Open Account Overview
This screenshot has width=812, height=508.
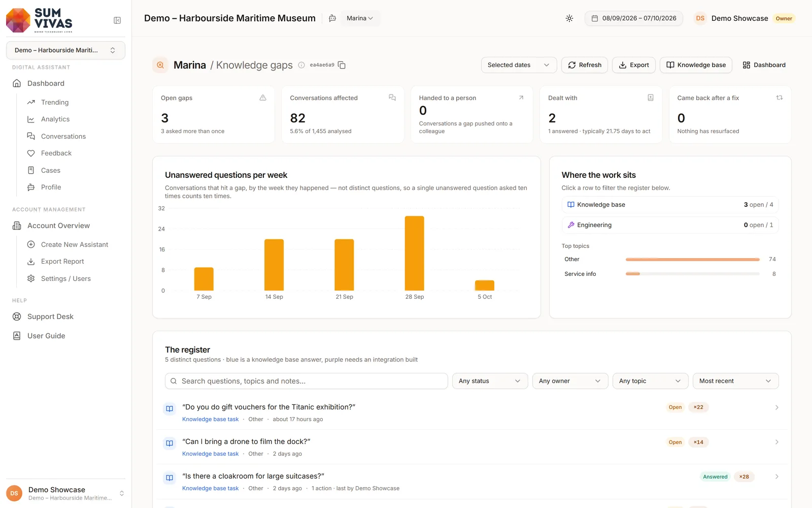point(58,226)
